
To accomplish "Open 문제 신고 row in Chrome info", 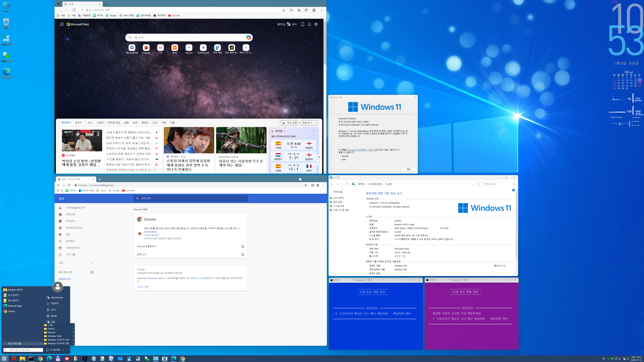I will (x=191, y=254).
